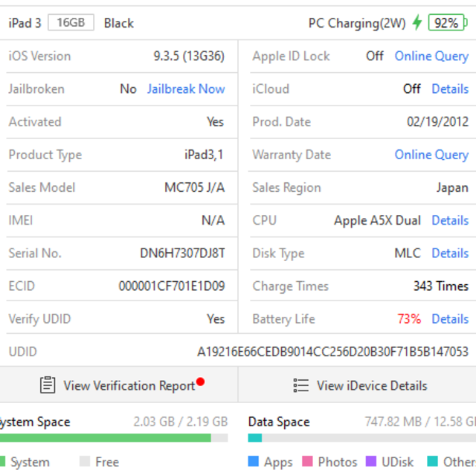Click IMEI value N/A

coord(213,220)
